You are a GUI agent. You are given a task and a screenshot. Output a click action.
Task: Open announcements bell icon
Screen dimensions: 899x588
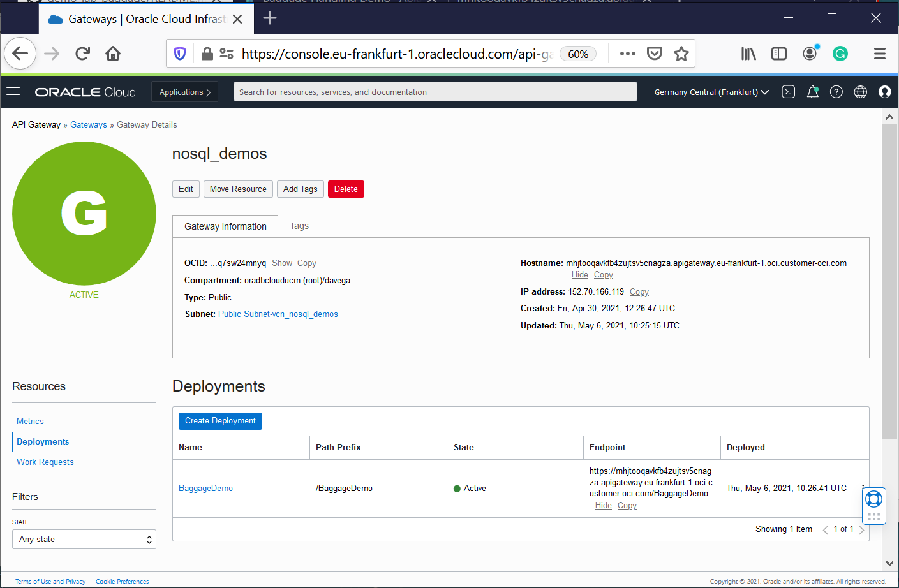coord(812,92)
